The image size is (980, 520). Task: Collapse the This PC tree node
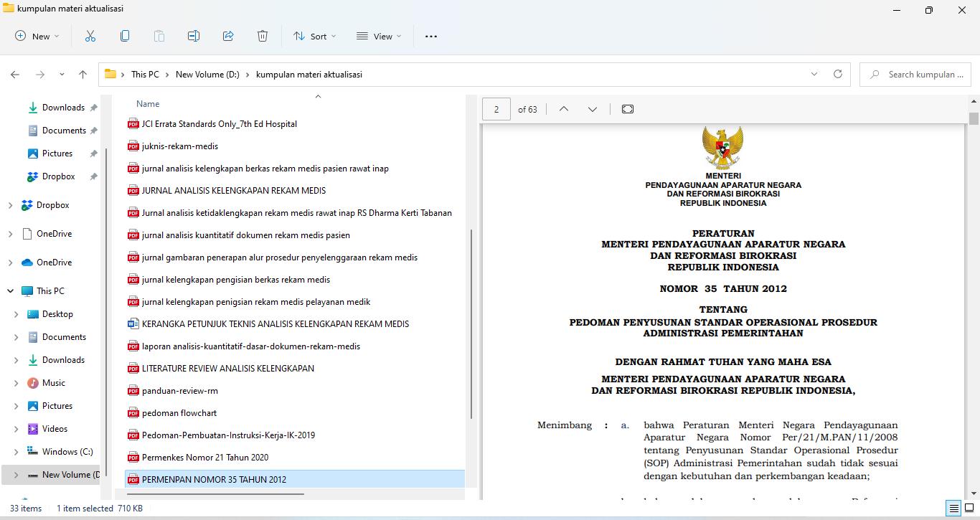[x=10, y=291]
